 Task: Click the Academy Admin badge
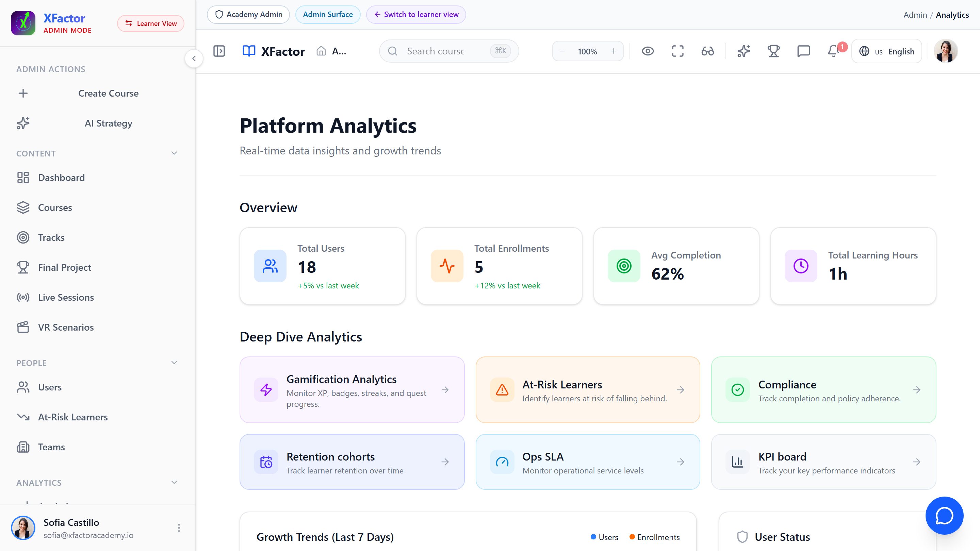[x=248, y=14]
